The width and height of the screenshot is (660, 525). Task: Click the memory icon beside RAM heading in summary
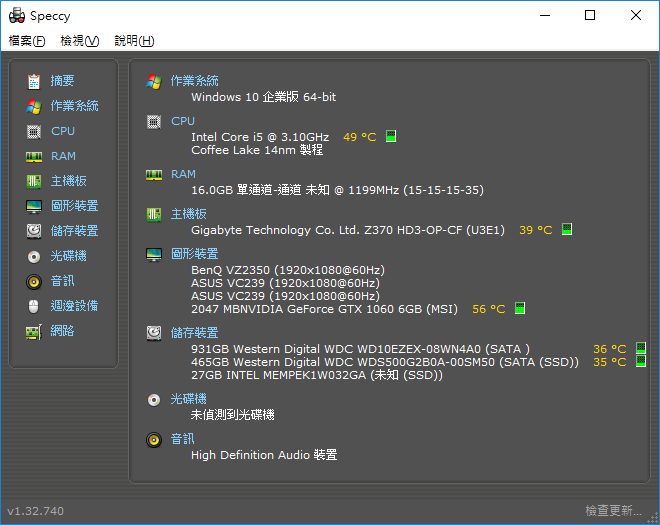(x=154, y=175)
